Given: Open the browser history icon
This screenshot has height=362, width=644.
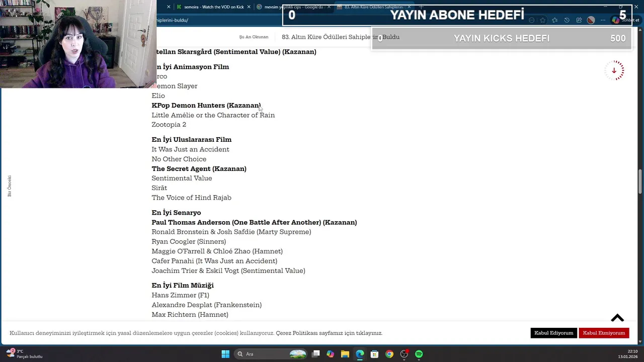Looking at the screenshot, I should pos(567,20).
